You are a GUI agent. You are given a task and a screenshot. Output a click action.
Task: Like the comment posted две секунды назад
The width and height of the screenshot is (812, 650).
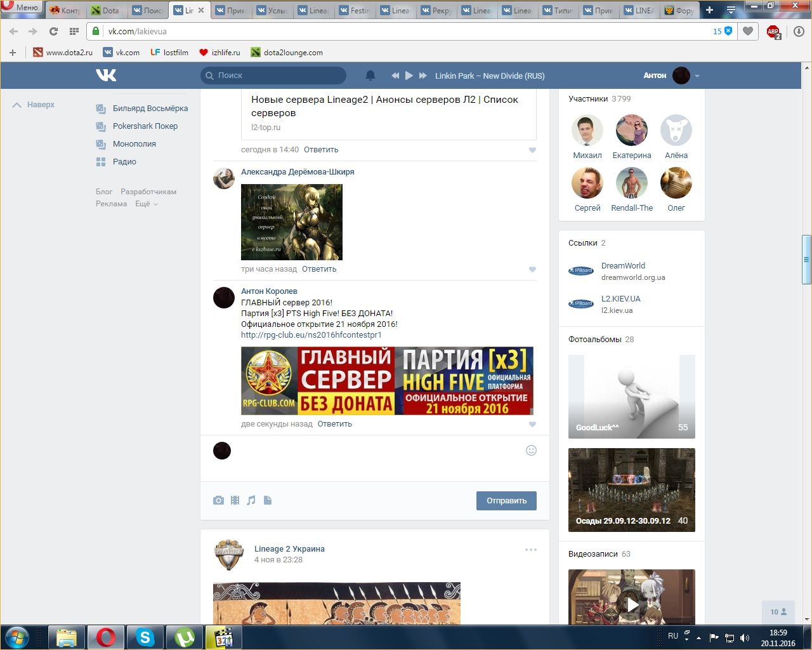(532, 425)
